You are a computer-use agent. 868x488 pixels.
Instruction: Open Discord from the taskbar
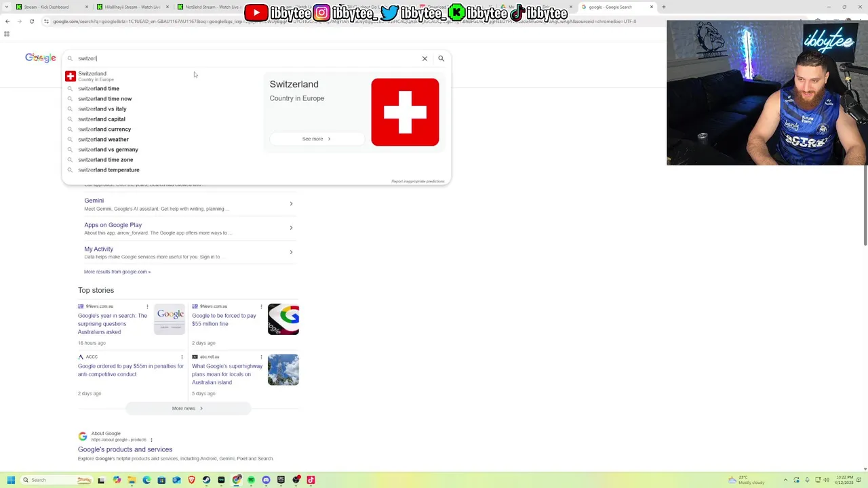click(x=266, y=480)
